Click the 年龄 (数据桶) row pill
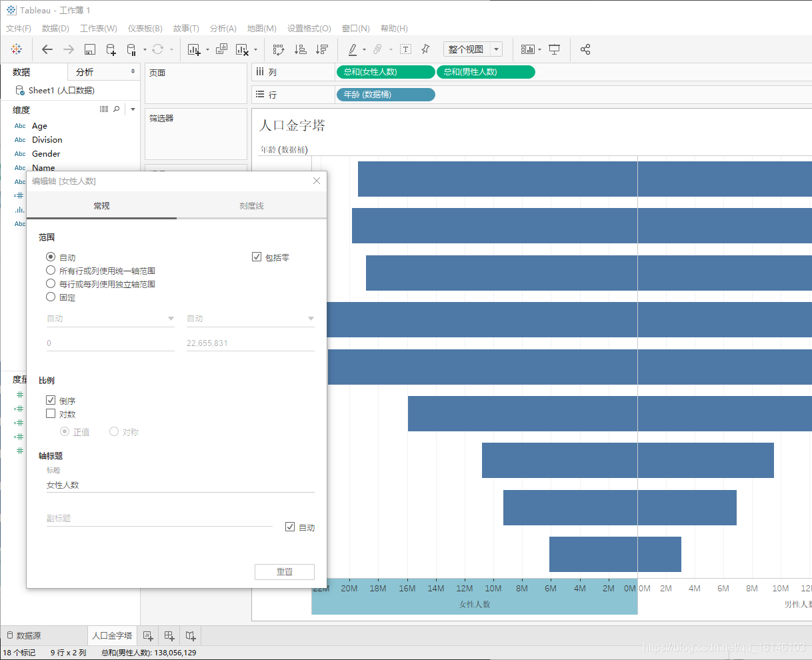This screenshot has width=812, height=660. 385,95
